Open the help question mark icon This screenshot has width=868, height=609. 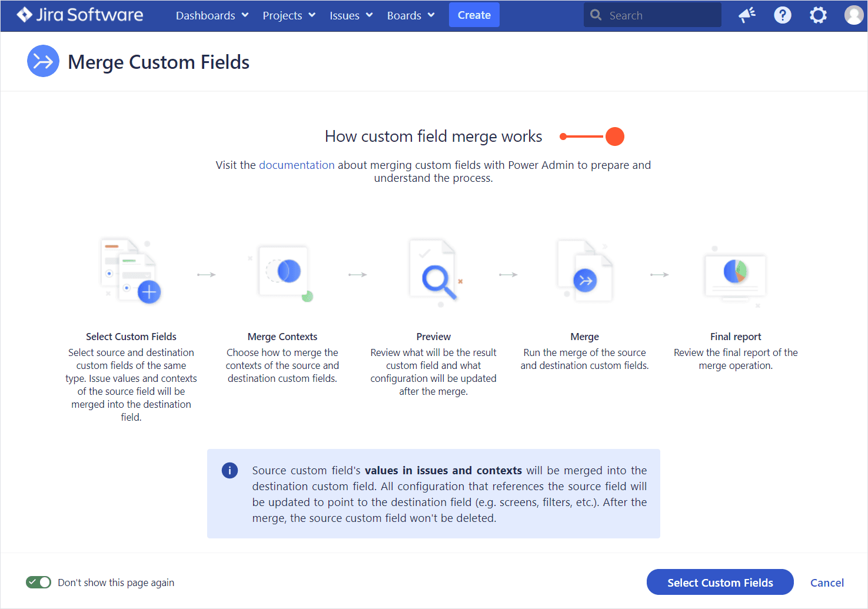pyautogui.click(x=782, y=15)
